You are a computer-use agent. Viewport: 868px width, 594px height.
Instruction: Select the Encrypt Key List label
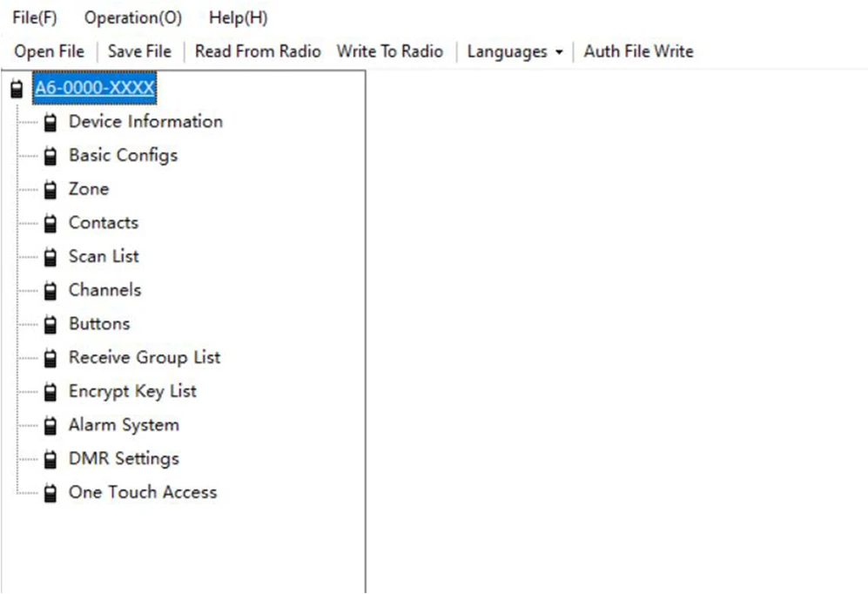coord(132,392)
